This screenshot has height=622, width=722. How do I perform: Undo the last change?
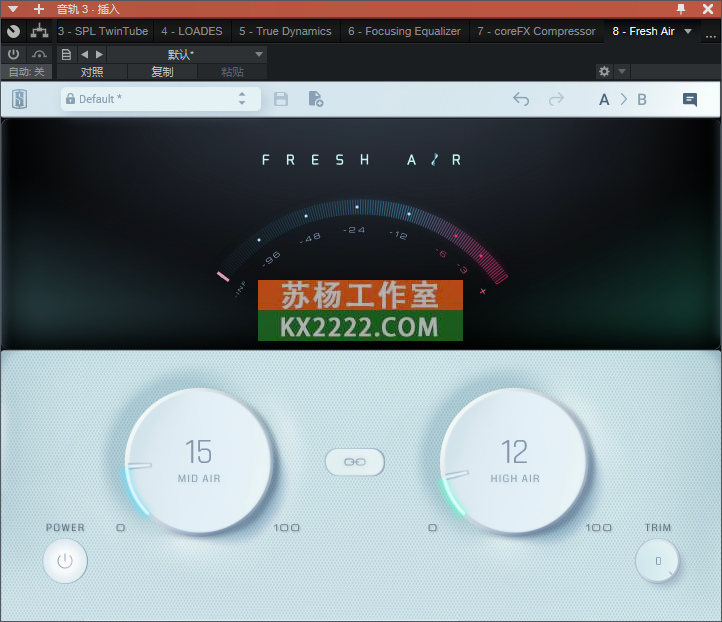pyautogui.click(x=521, y=99)
